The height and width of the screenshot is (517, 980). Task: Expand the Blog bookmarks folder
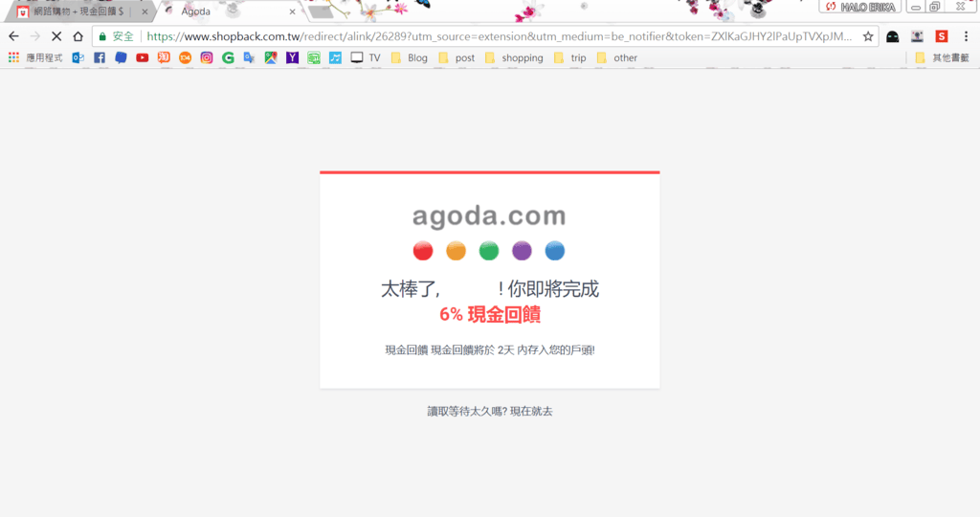pyautogui.click(x=410, y=57)
